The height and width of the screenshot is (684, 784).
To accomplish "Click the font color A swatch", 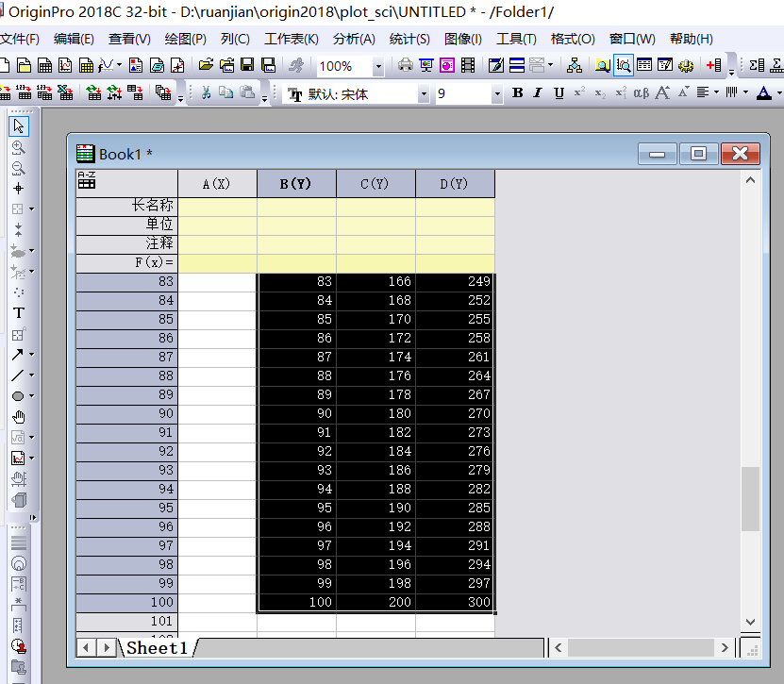I will [x=764, y=93].
